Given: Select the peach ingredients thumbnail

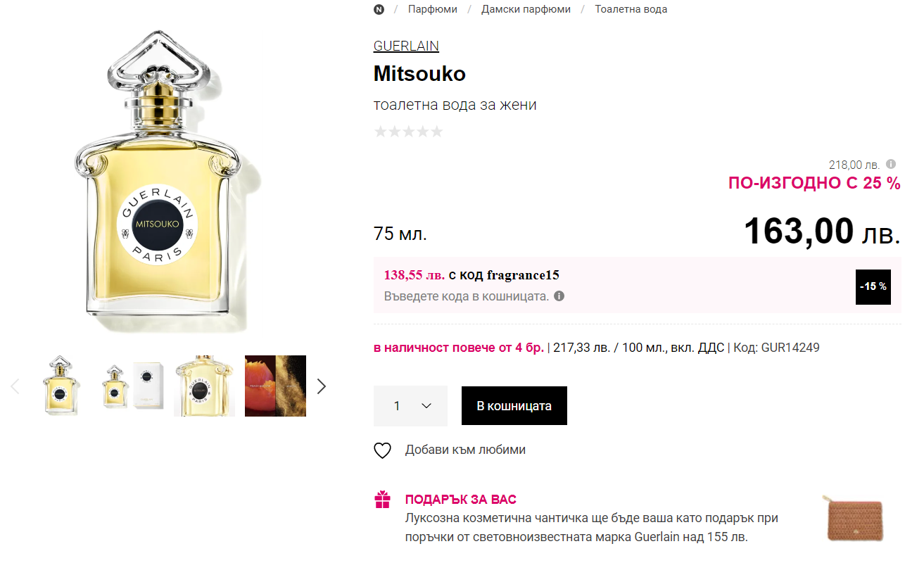Looking at the screenshot, I should [275, 386].
